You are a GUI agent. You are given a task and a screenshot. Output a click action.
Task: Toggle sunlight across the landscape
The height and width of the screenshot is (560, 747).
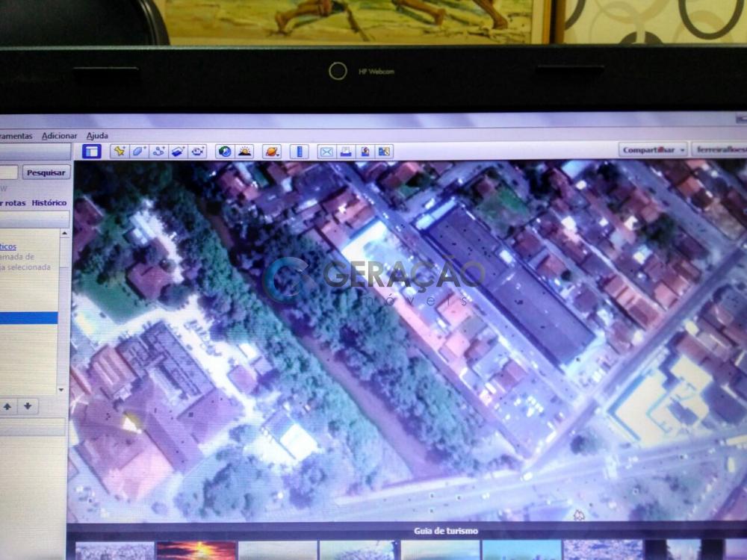244,152
